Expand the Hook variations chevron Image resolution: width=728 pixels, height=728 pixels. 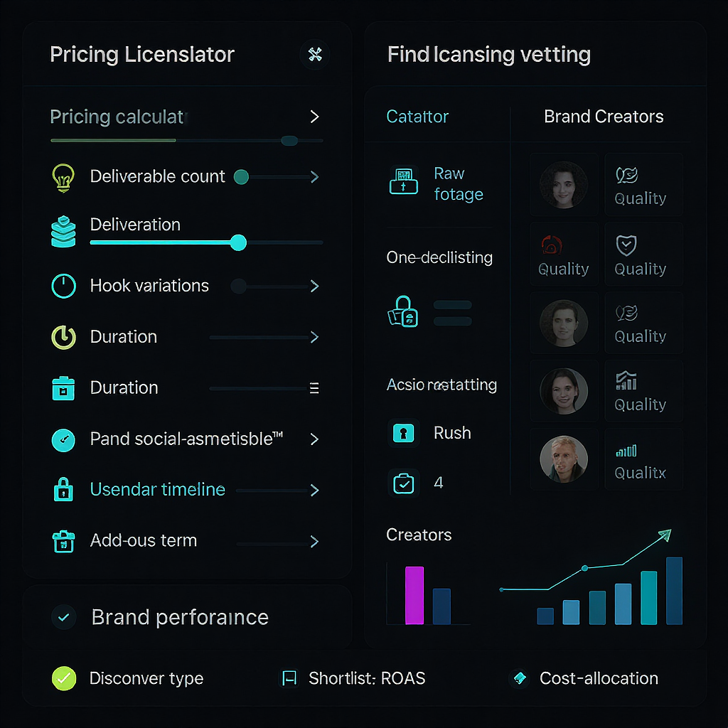(x=314, y=286)
